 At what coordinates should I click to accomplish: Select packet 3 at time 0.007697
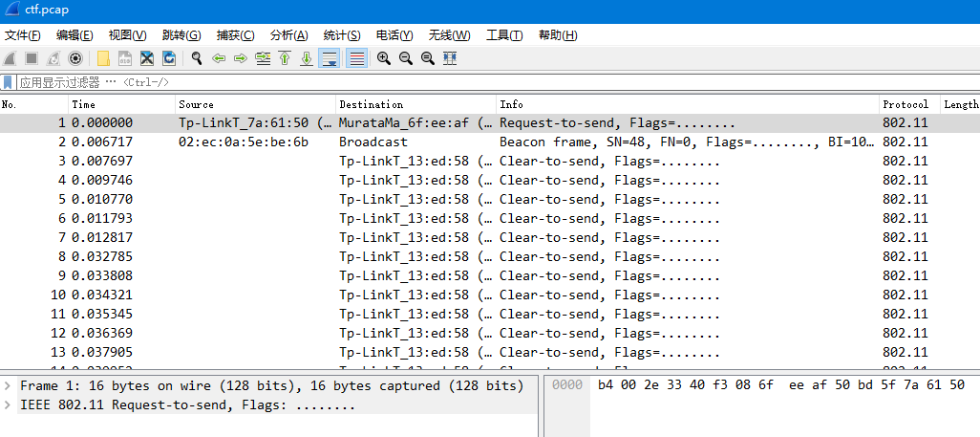[490, 161]
